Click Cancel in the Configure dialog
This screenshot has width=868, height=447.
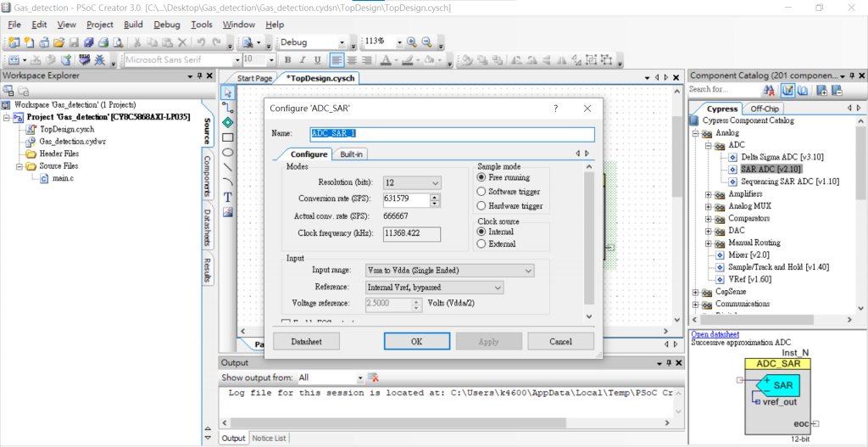tap(561, 342)
